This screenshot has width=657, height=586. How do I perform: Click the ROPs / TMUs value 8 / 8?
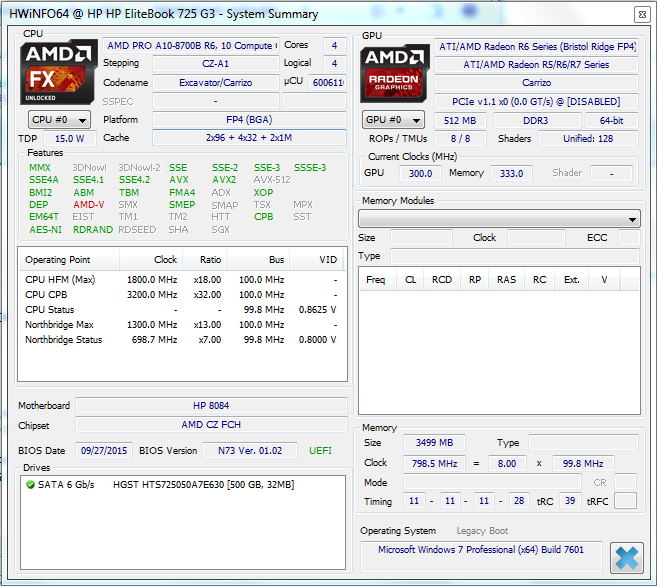pos(460,139)
